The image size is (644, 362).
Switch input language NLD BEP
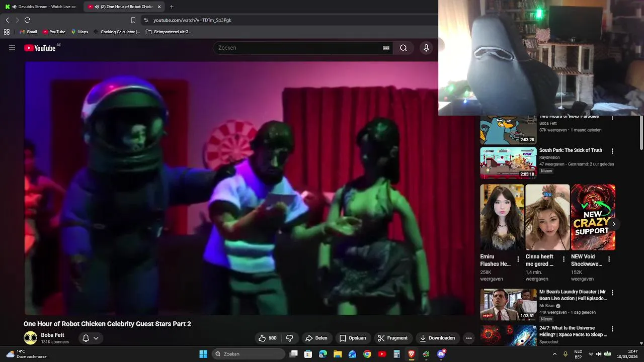pos(579,354)
